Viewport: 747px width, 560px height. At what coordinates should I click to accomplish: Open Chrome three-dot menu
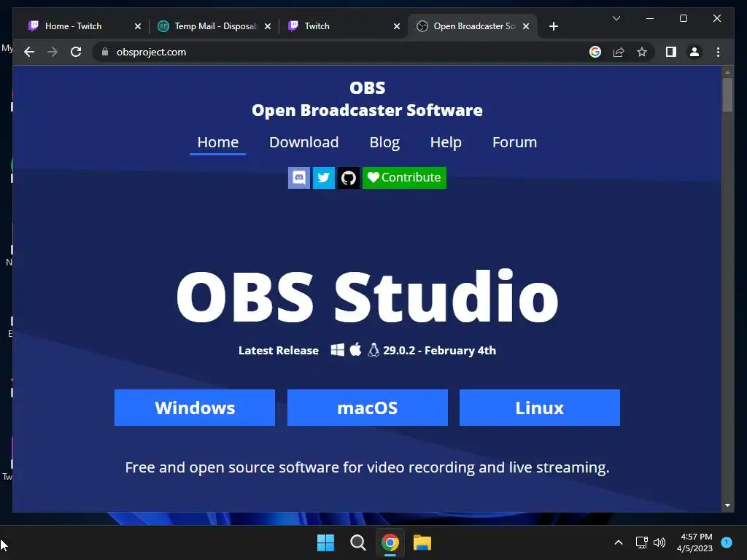[x=718, y=52]
